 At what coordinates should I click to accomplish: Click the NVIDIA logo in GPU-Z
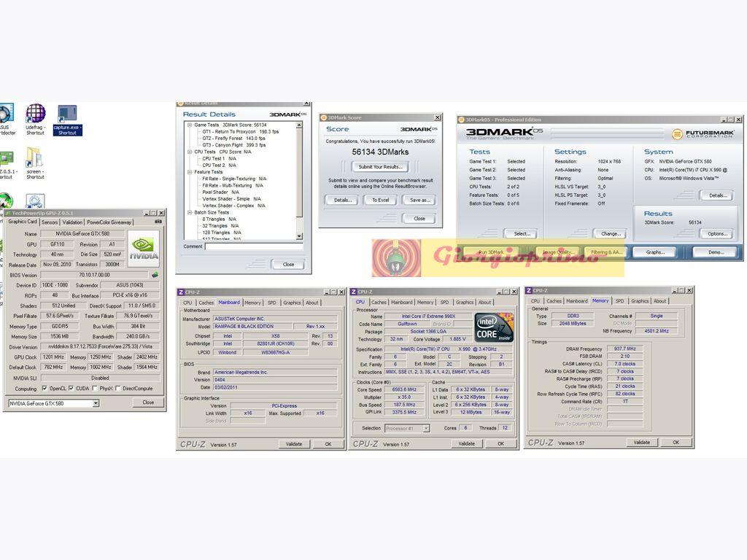(144, 248)
